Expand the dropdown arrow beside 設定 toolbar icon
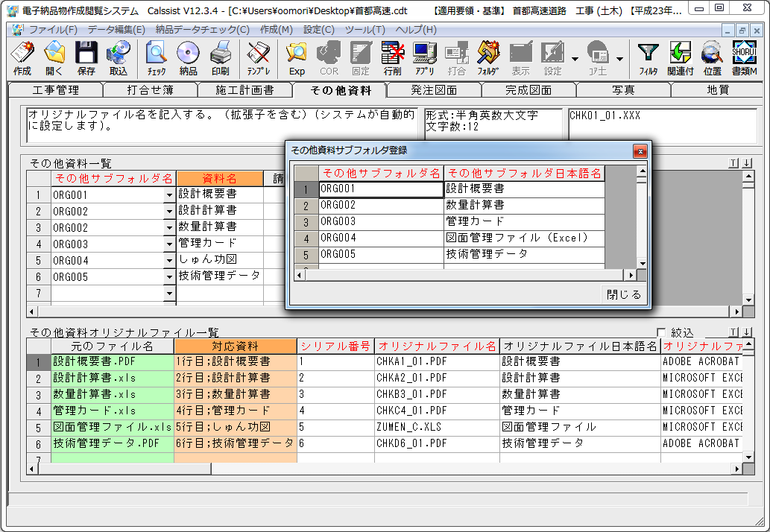This screenshot has width=770, height=532. click(575, 59)
